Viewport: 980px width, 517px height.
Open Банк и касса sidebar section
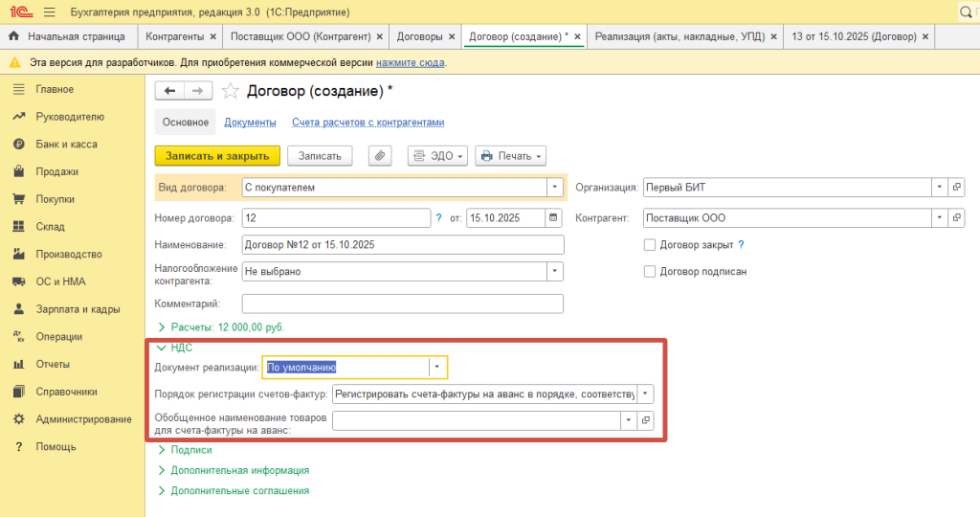66,145
